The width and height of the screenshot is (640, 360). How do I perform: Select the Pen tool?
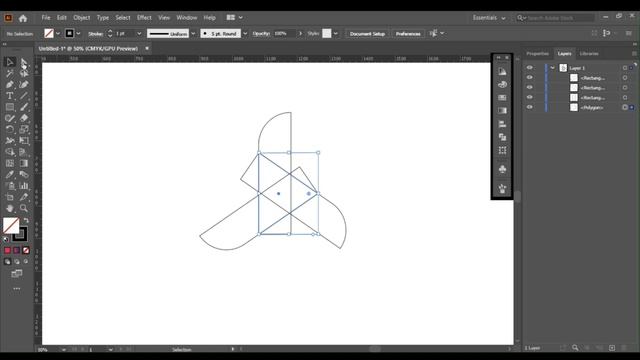pyautogui.click(x=10, y=84)
